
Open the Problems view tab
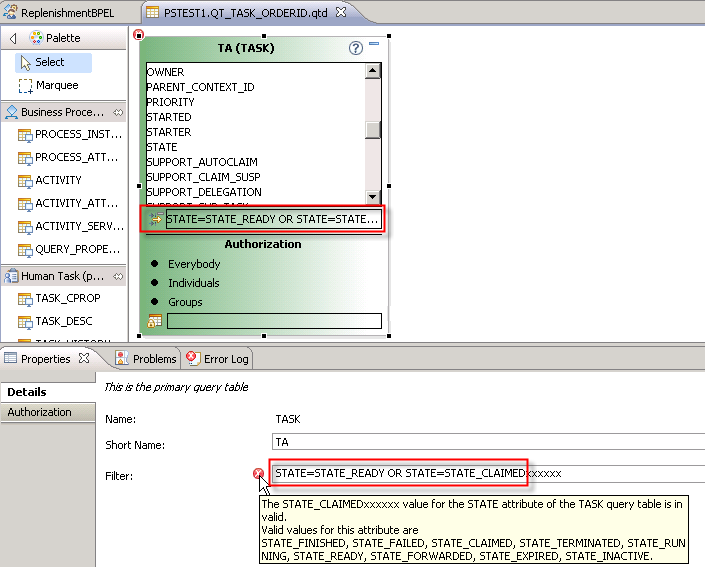(146, 359)
